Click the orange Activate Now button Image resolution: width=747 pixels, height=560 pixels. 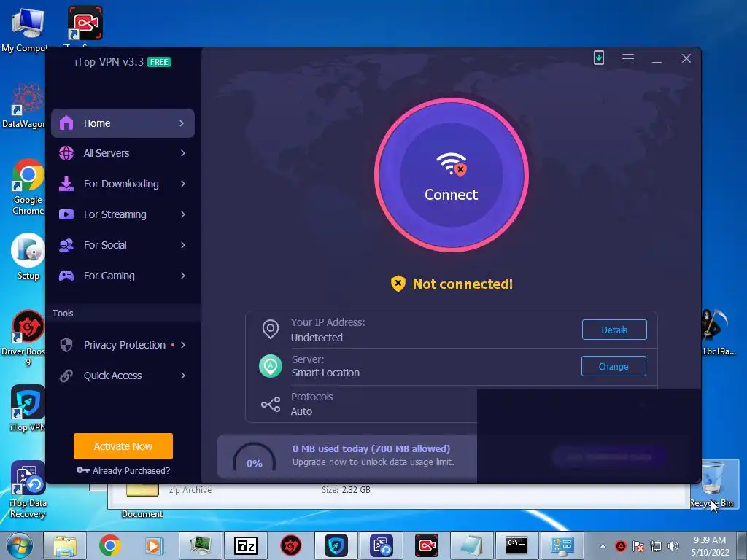(x=123, y=446)
